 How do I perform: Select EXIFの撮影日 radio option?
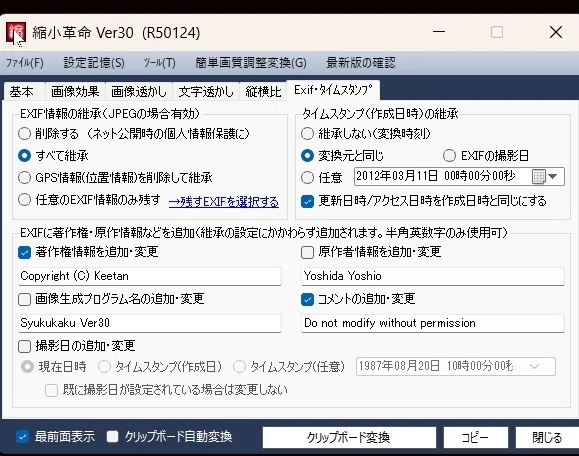tap(449, 155)
